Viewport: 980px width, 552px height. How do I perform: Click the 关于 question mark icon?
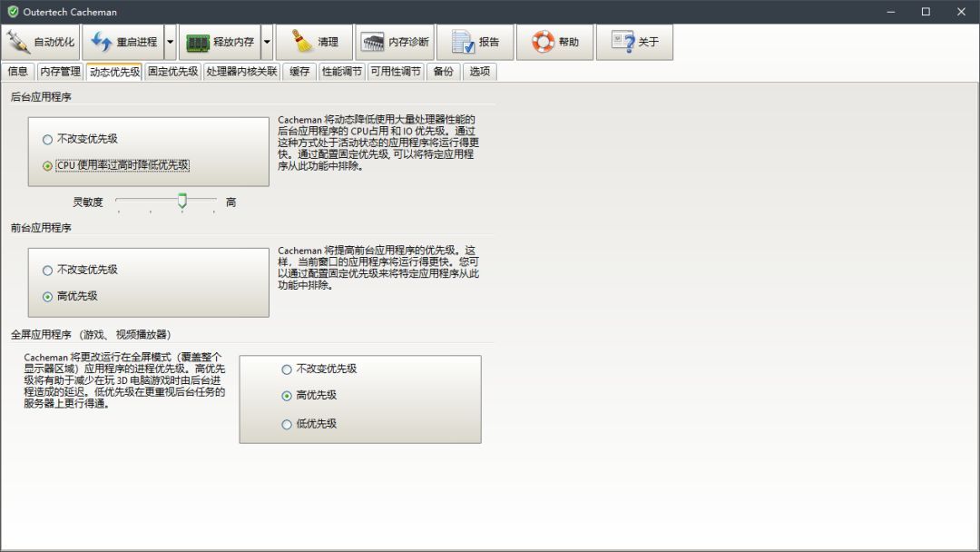[622, 42]
